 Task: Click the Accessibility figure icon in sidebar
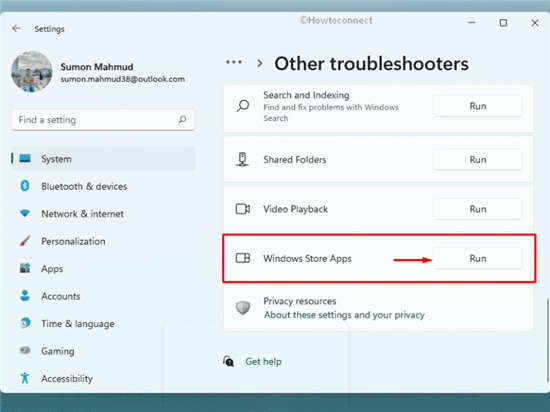[25, 378]
